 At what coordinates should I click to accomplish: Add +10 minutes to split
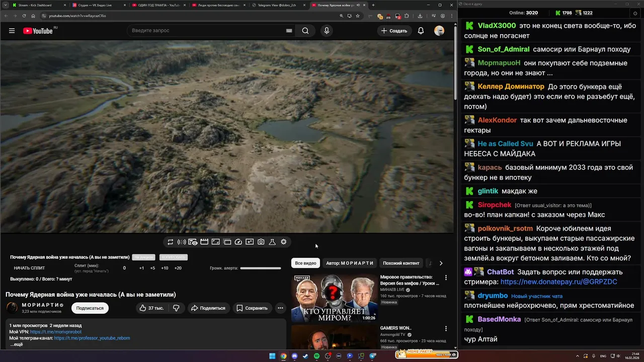tap(165, 268)
